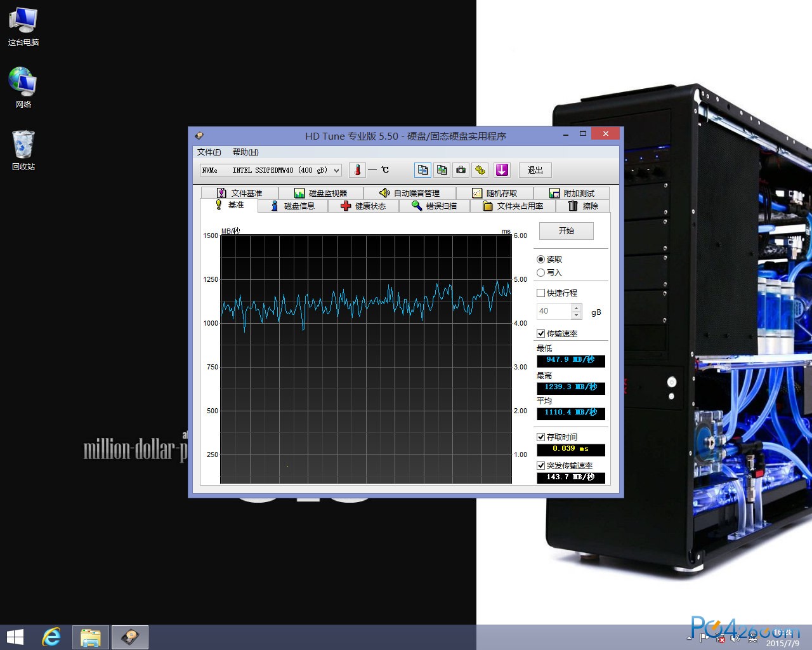Image resolution: width=812 pixels, height=650 pixels.
Task: Switch to 磁盘监视器 tab
Action: (320, 193)
